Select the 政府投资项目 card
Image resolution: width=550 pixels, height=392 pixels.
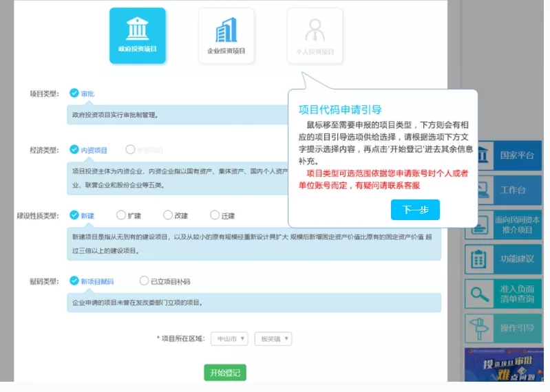click(137, 36)
